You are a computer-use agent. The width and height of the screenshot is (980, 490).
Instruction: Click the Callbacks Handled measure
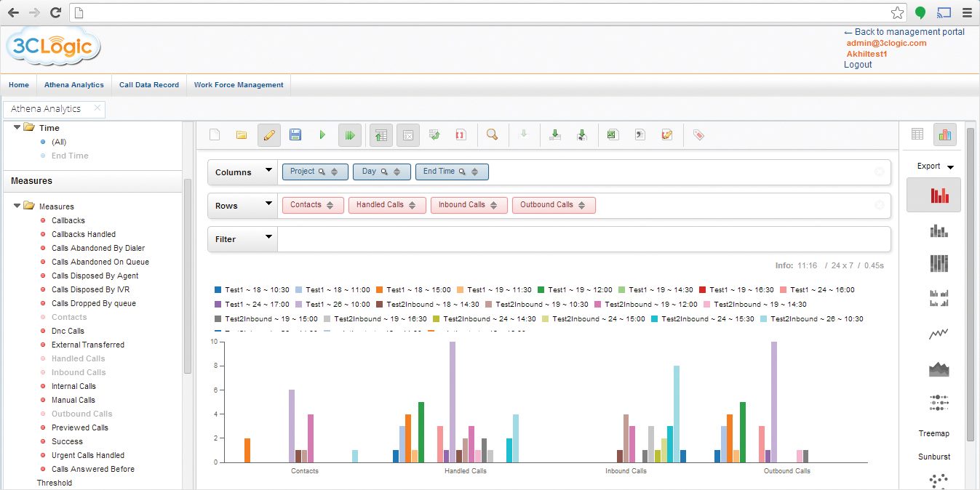pyautogui.click(x=83, y=234)
